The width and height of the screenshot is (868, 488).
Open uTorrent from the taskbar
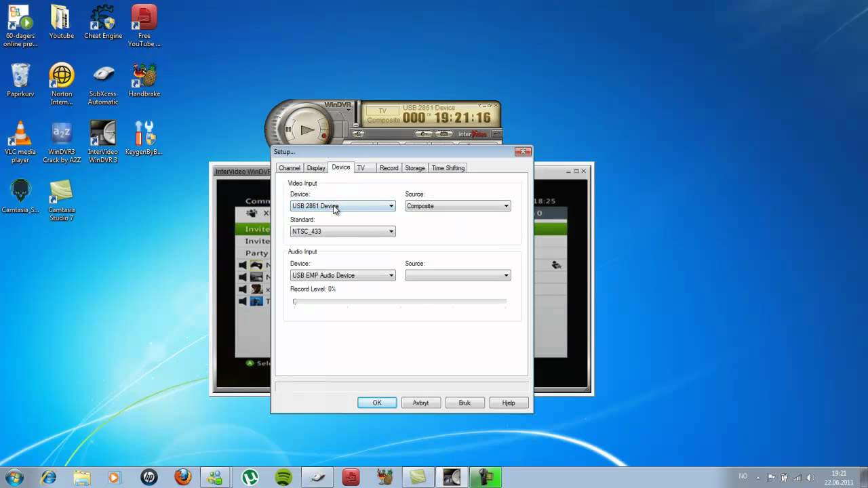(250, 478)
